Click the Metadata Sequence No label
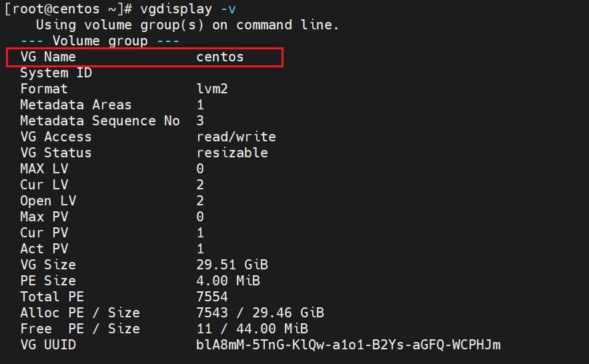 click(x=100, y=121)
